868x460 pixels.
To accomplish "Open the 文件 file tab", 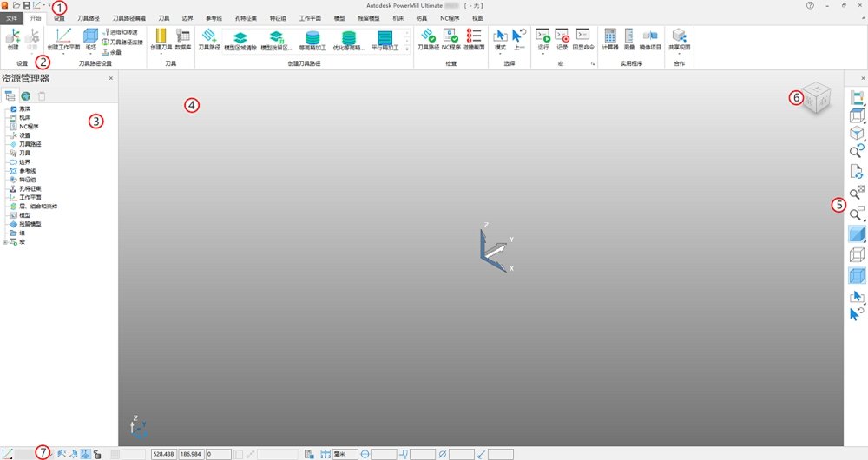I will click(11, 18).
